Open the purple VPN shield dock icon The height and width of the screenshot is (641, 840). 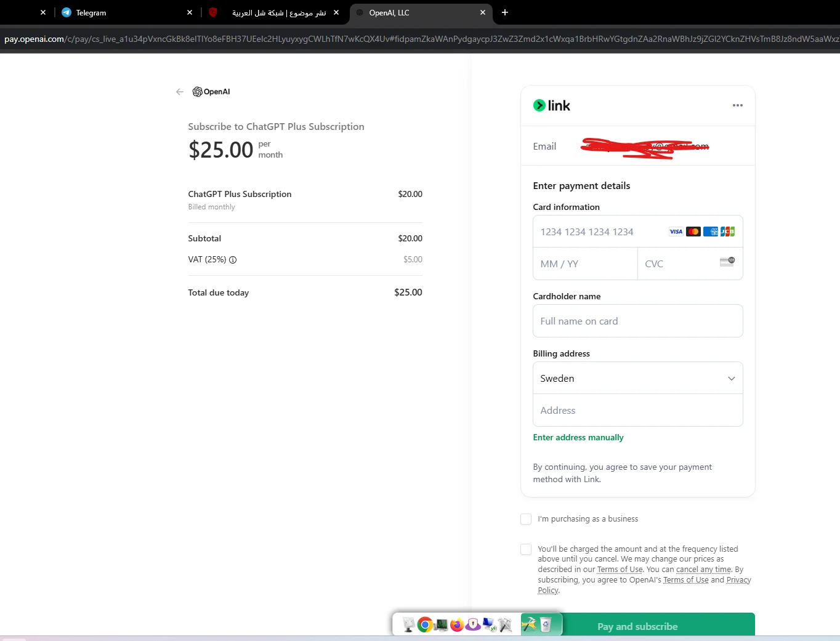click(x=473, y=625)
